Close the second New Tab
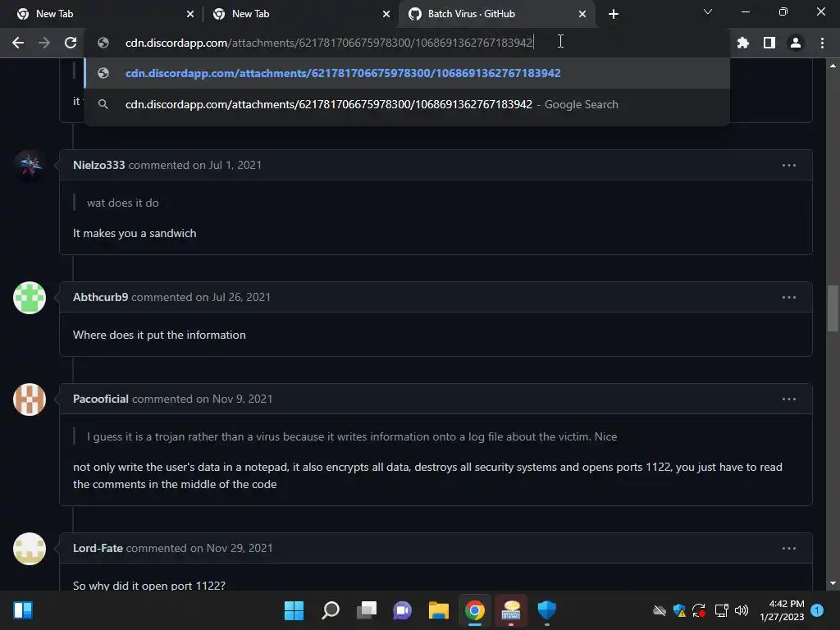 386,14
